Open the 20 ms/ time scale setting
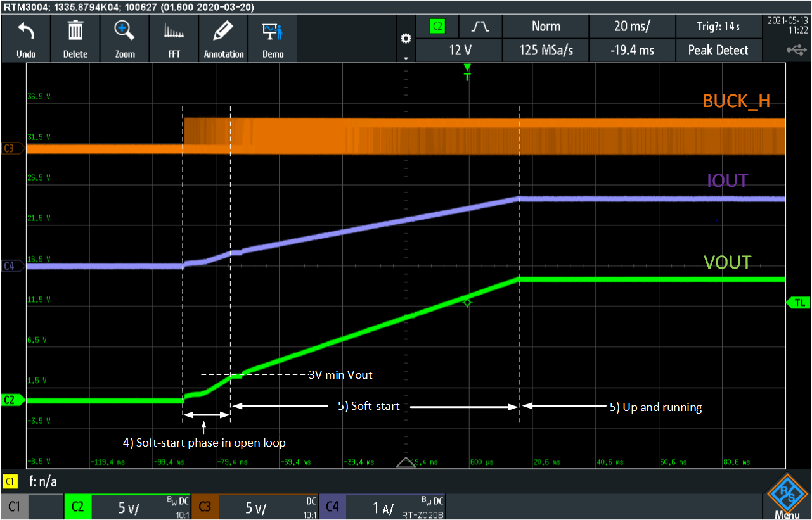Image resolution: width=812 pixels, height=520 pixels. (632, 27)
